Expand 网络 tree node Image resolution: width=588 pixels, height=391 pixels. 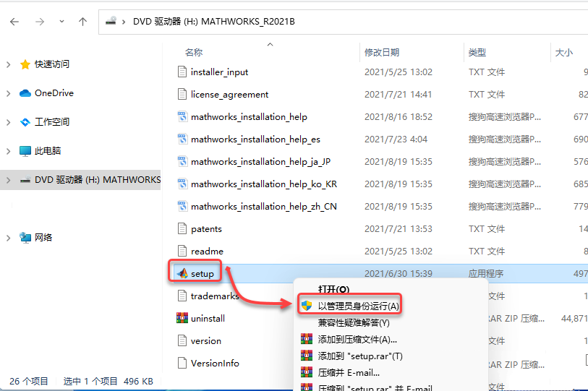click(8, 238)
